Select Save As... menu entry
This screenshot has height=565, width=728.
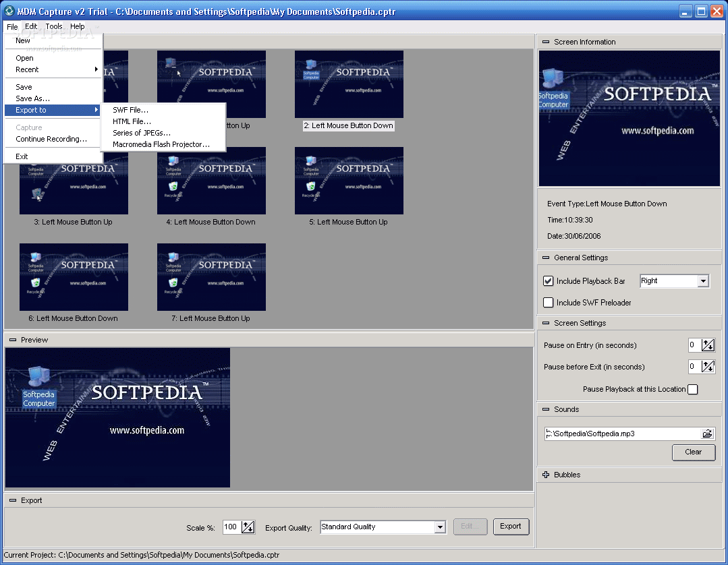coord(53,98)
